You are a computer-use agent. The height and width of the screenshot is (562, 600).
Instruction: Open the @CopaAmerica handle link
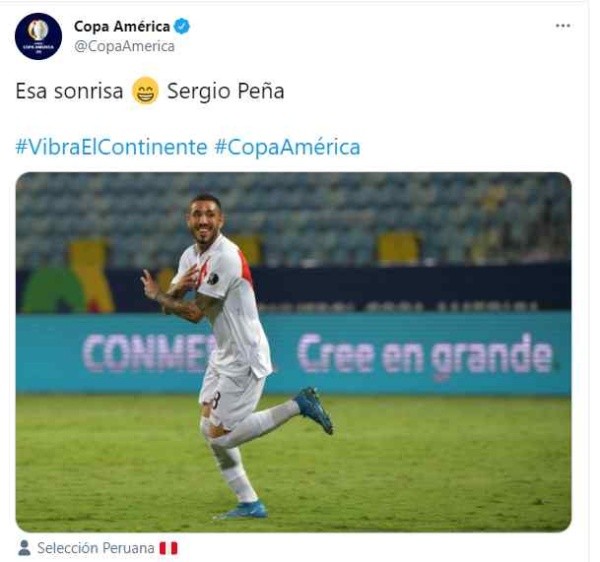pos(124,46)
